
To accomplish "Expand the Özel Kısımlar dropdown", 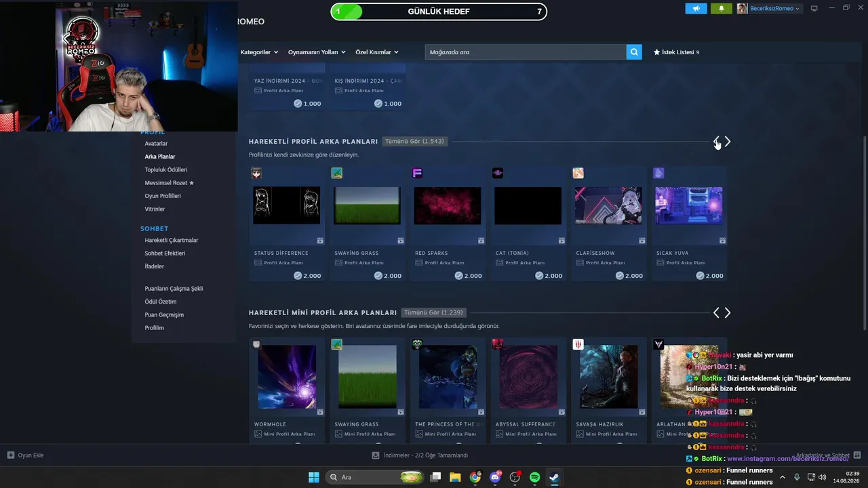I will click(x=377, y=52).
